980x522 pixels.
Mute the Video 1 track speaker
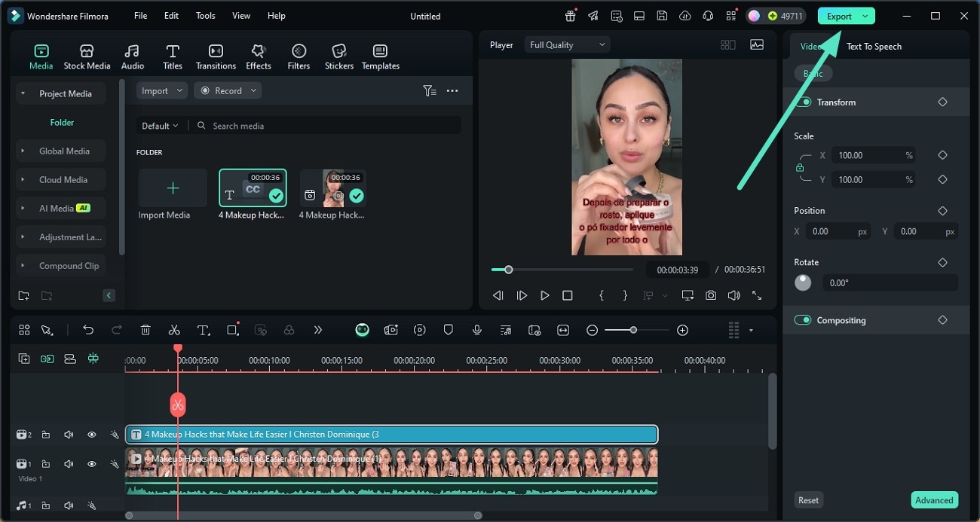pyautogui.click(x=69, y=464)
